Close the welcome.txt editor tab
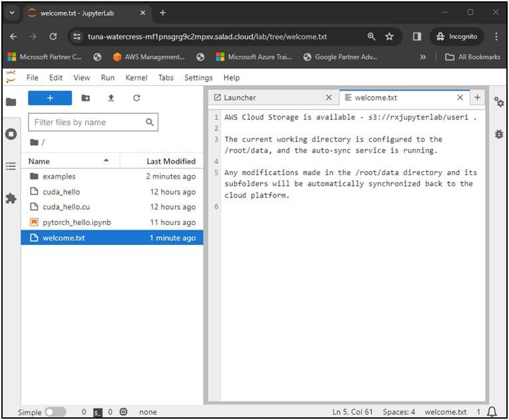Image resolution: width=509 pixels, height=420 pixels. [460, 97]
